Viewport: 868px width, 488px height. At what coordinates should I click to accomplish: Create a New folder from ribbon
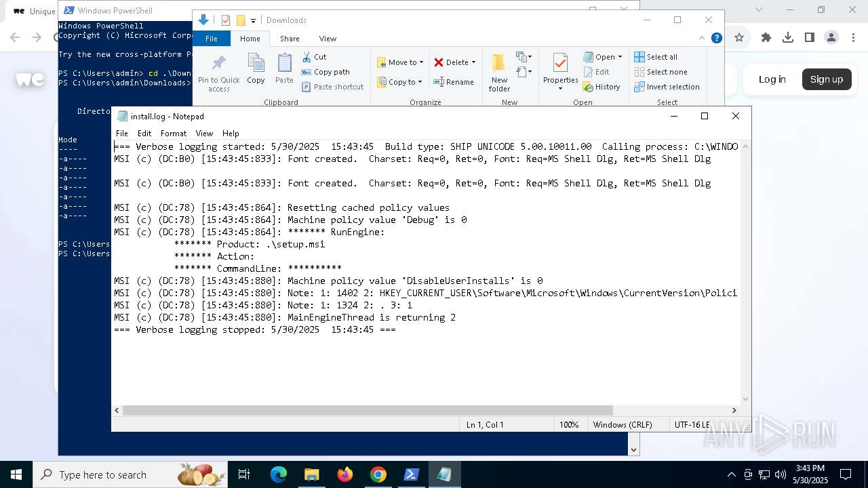[499, 73]
